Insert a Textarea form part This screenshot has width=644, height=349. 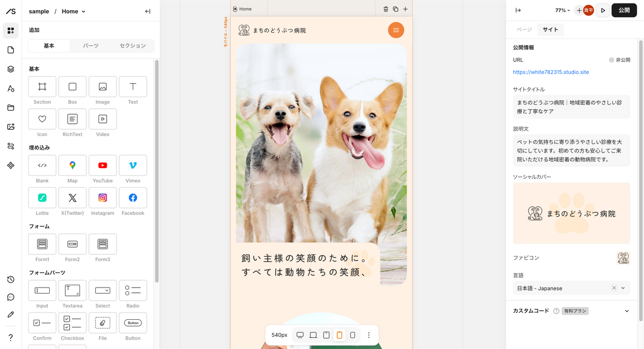[72, 291]
